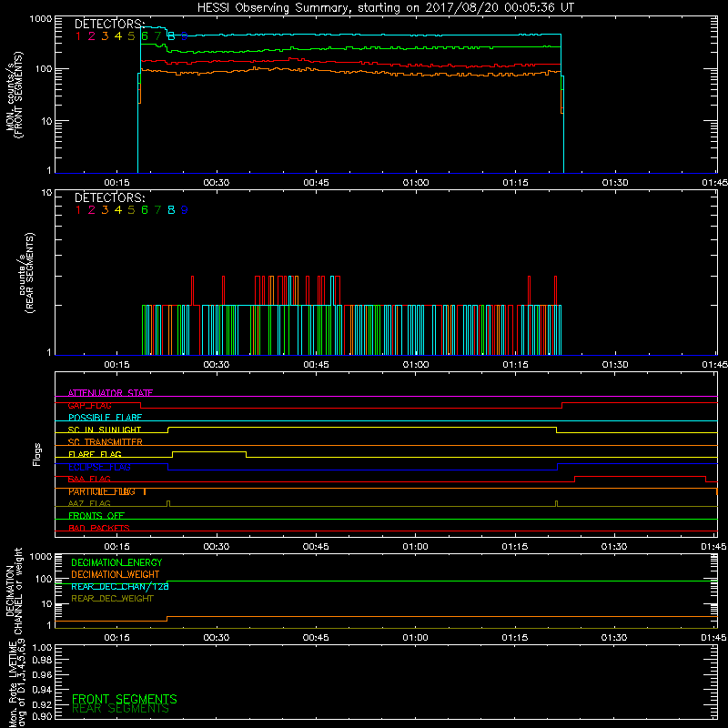Click the 00:45 tick label under front segments plot
Screen dimensions: 728x728
click(x=316, y=183)
